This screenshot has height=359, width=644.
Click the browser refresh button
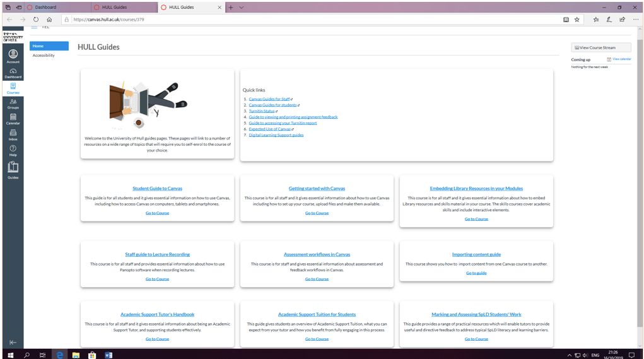[x=36, y=20]
